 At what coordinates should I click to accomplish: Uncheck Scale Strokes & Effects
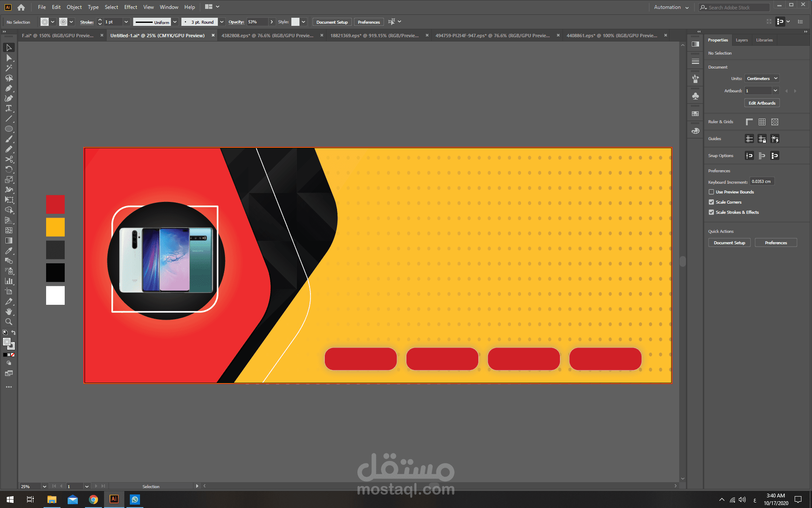click(x=711, y=213)
